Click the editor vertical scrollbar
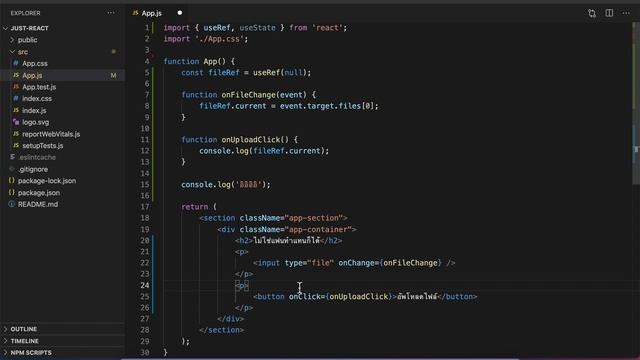Image resolution: width=640 pixels, height=360 pixels. [x=636, y=102]
